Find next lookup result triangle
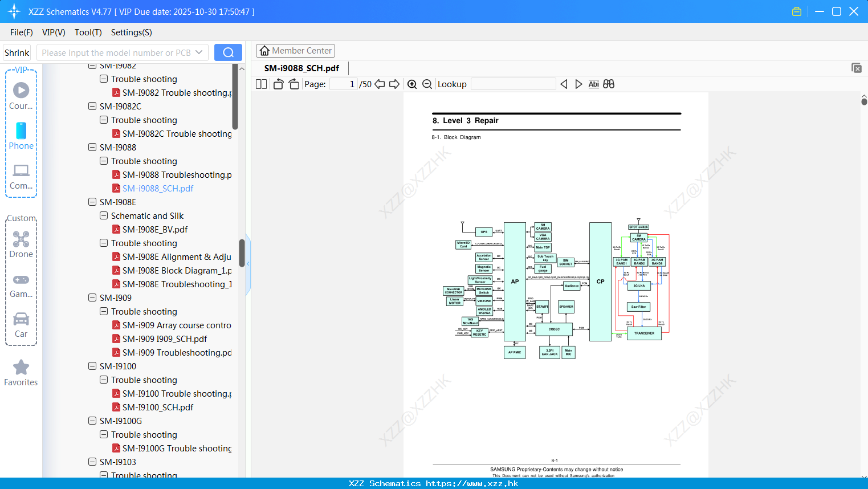The image size is (868, 489). (x=578, y=84)
